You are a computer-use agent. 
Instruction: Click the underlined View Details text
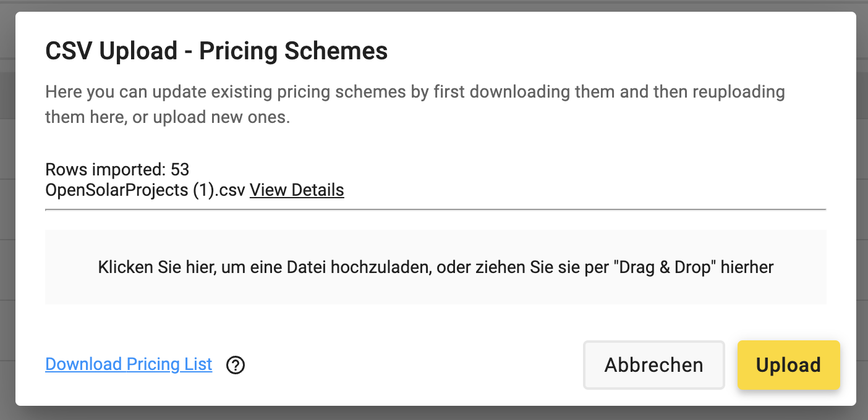pyautogui.click(x=297, y=190)
